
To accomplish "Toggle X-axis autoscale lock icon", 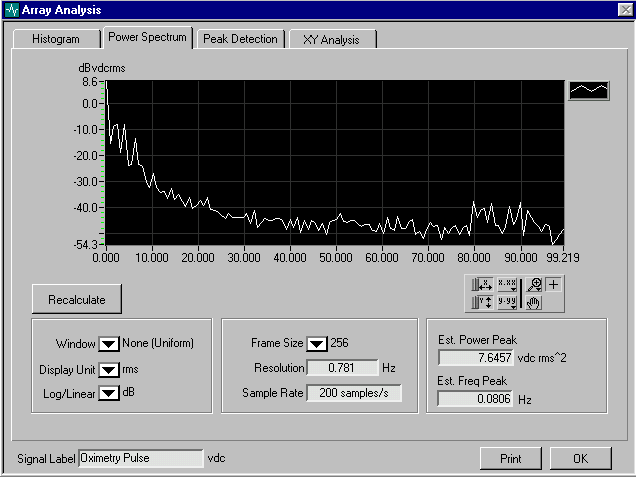I will coord(482,285).
